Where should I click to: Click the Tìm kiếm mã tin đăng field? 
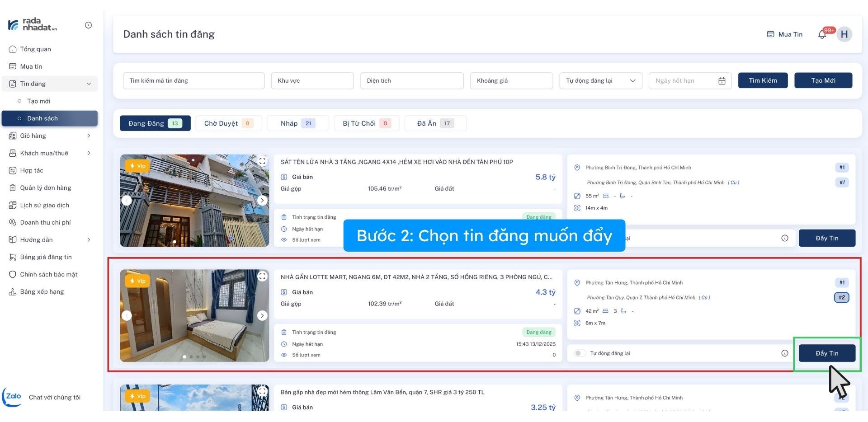[193, 81]
